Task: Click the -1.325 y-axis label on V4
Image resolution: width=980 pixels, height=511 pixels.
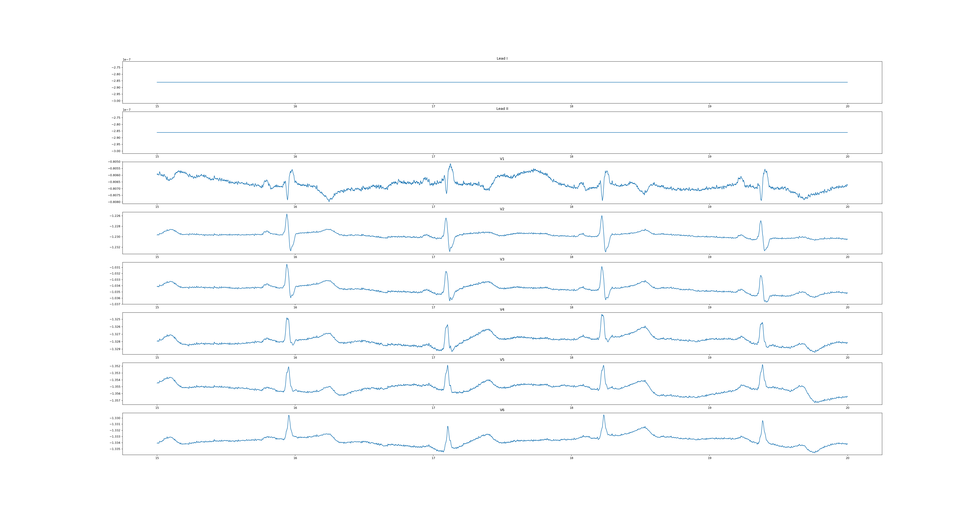Action: (115, 319)
